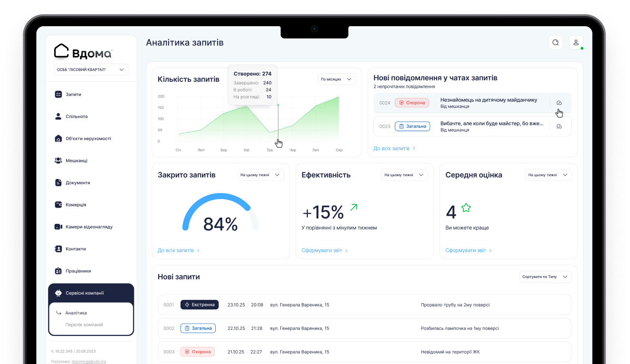Click the Камери відеонагляду camera icon
This screenshot has width=630, height=364.
click(58, 227)
